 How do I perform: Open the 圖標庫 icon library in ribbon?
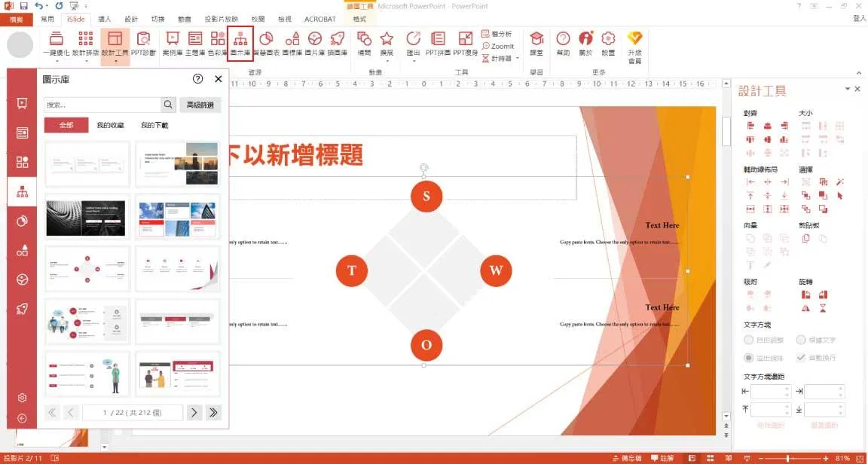click(292, 44)
